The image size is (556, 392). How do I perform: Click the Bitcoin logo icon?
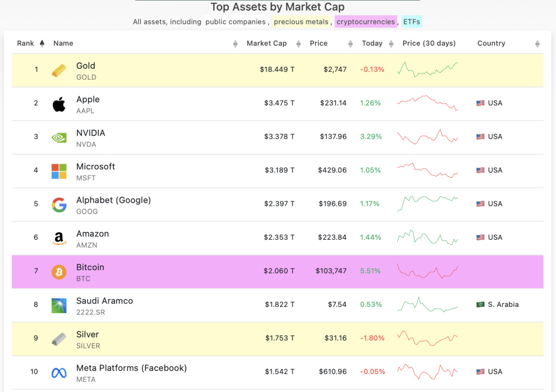59,272
